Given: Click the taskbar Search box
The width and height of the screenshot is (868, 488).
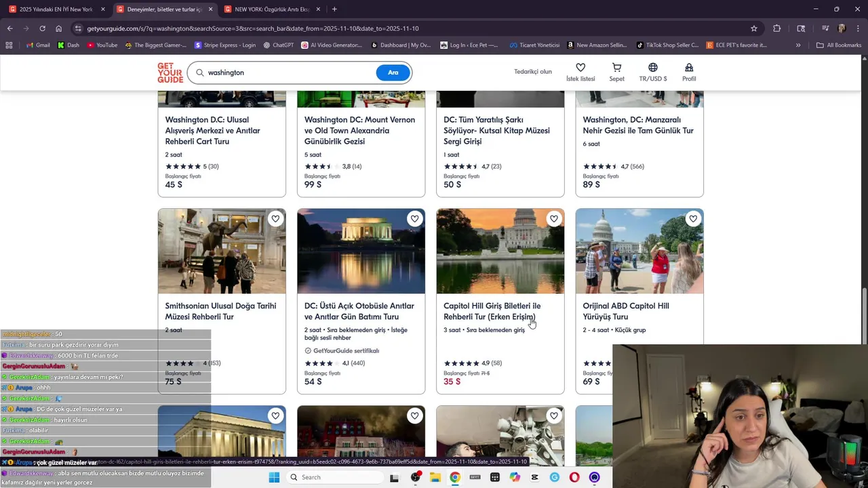Looking at the screenshot, I should pyautogui.click(x=334, y=477).
